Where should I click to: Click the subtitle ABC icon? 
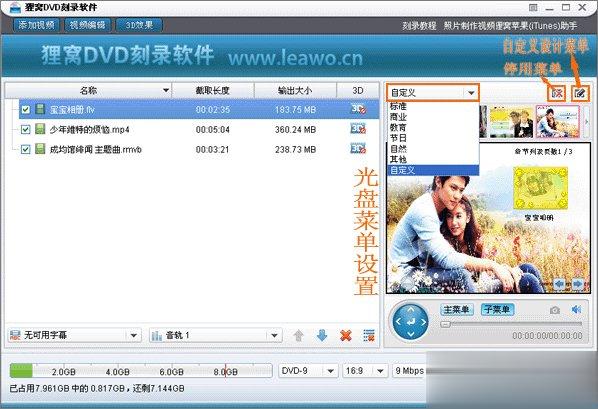pyautogui.click(x=15, y=336)
